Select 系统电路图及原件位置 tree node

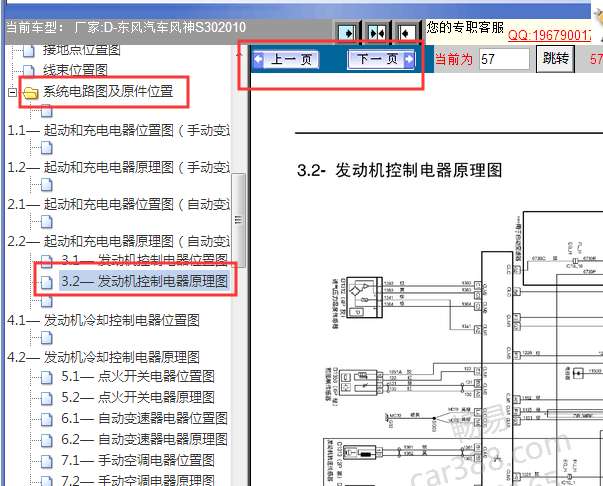point(108,92)
